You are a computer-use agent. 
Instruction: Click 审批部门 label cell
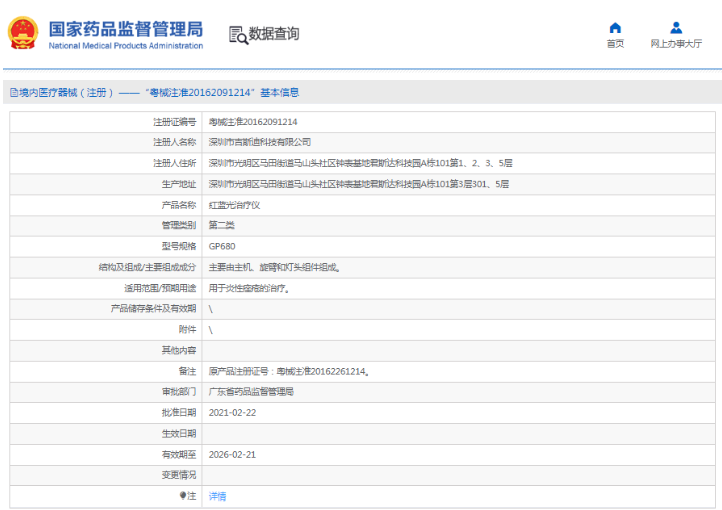(106, 392)
